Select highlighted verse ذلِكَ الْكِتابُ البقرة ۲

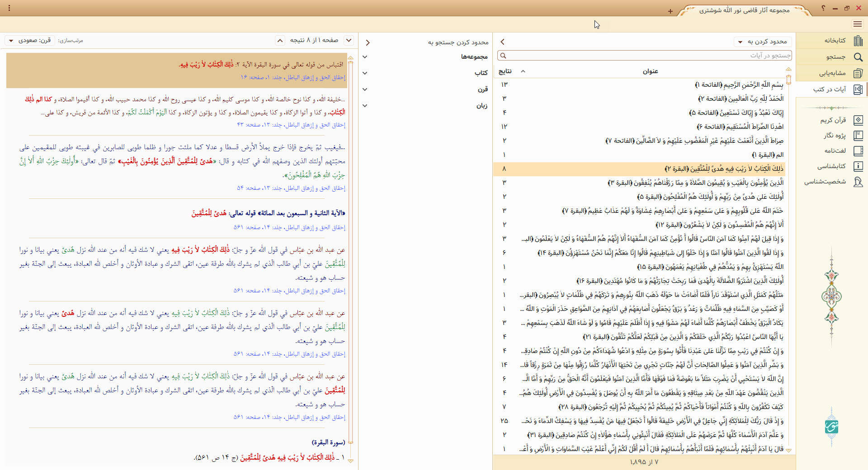[x=639, y=169]
